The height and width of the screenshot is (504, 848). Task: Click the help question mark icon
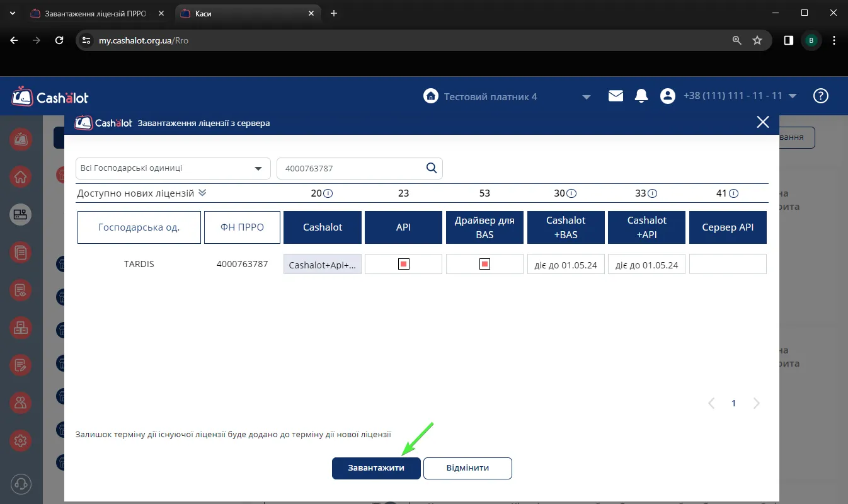tap(820, 96)
